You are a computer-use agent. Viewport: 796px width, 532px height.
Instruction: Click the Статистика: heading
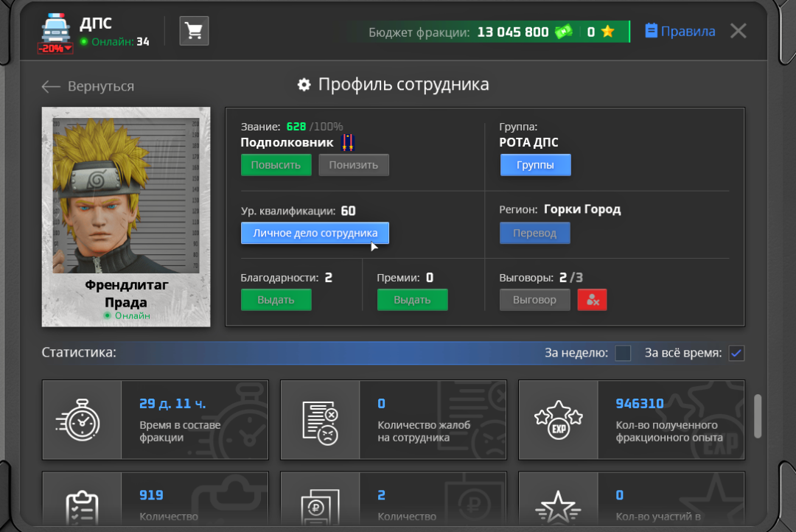[79, 352]
